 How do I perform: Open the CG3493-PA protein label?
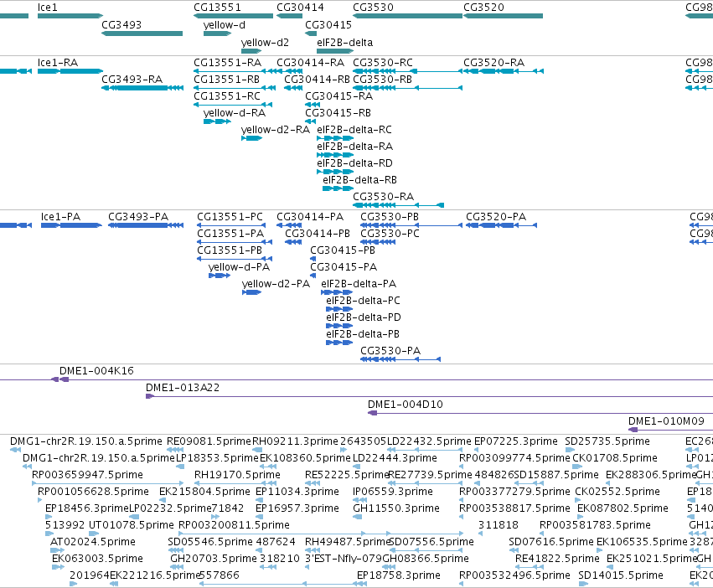(x=138, y=217)
